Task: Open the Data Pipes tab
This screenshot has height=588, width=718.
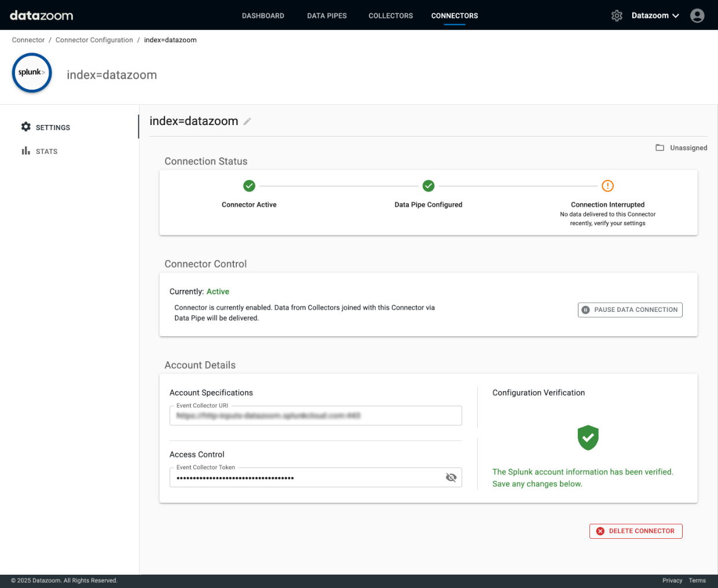Action: click(x=327, y=16)
